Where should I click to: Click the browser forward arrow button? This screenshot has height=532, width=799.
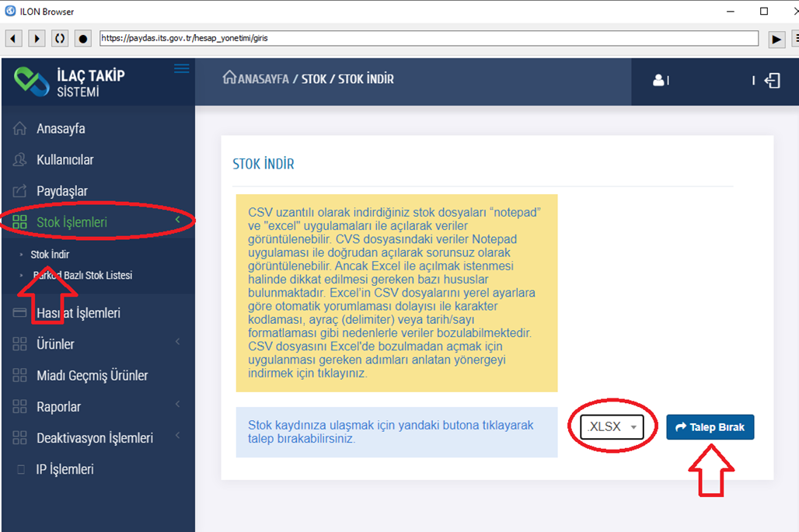pyautogui.click(x=37, y=38)
